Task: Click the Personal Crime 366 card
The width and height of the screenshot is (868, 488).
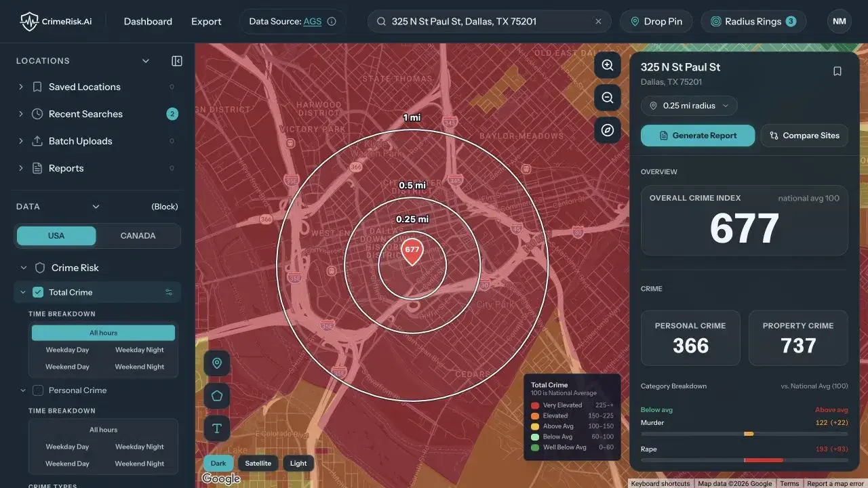Action: coord(690,338)
